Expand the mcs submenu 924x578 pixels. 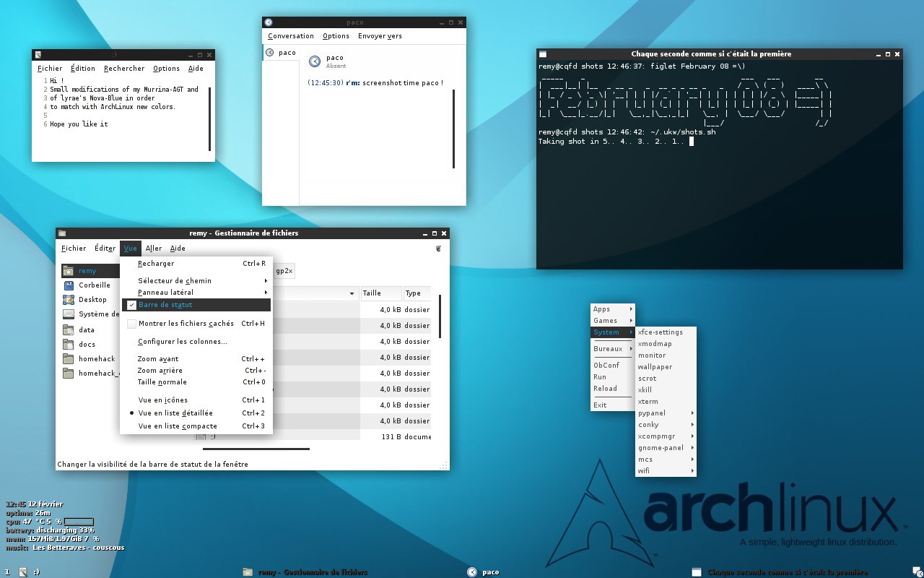click(x=666, y=460)
